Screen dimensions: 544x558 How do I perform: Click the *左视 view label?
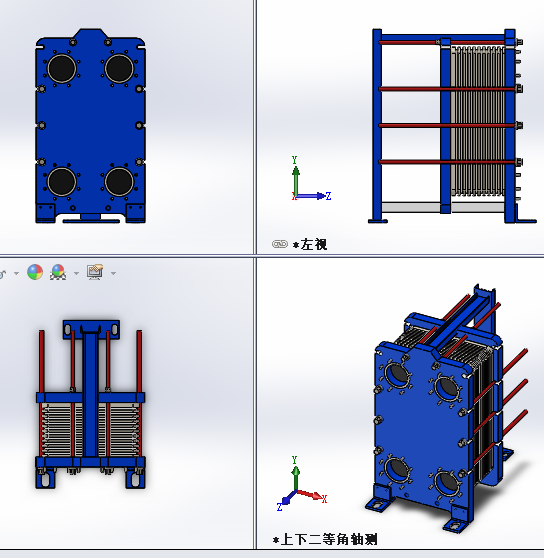coord(310,244)
